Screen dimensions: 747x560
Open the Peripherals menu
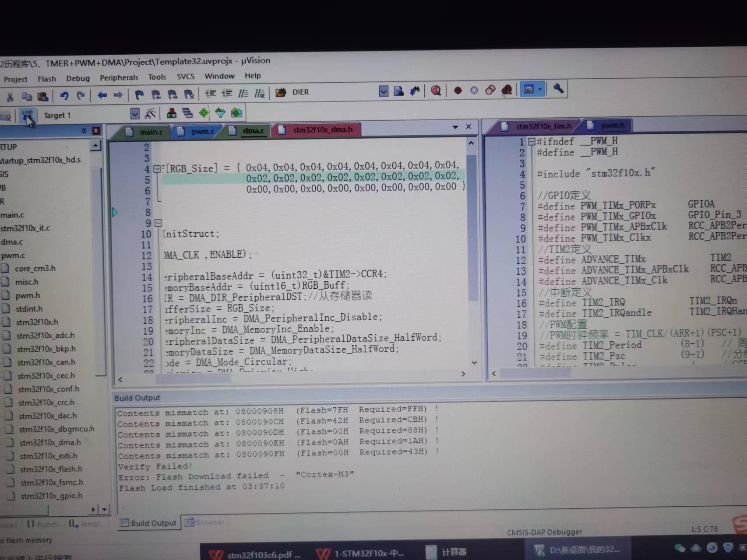[x=119, y=77]
